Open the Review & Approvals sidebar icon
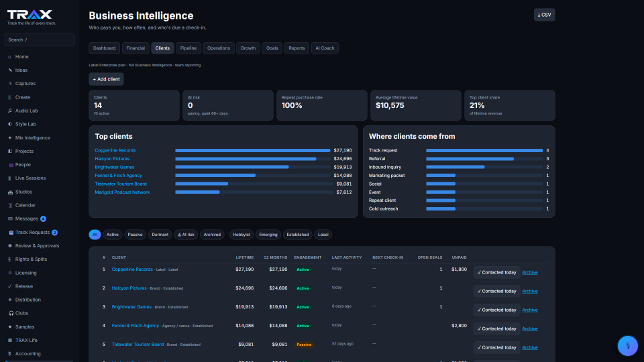The height and width of the screenshot is (362, 644). [x=10, y=246]
